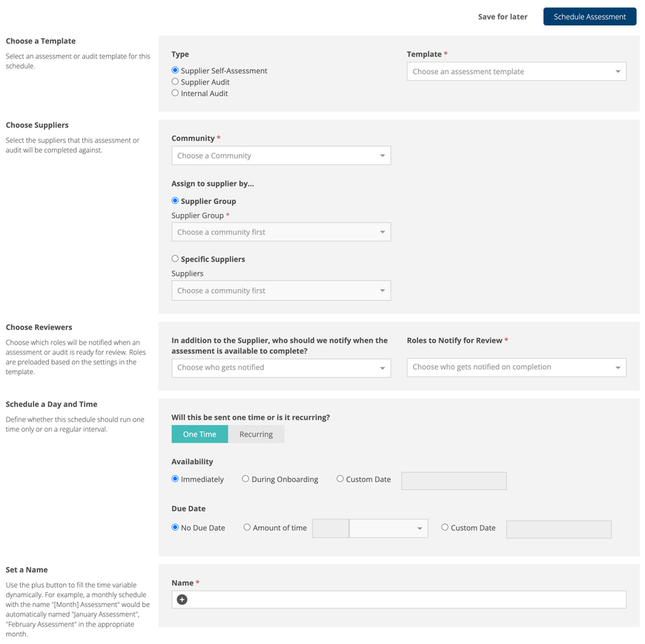
Task: Click Schedule Assessment button
Action: pos(589,16)
